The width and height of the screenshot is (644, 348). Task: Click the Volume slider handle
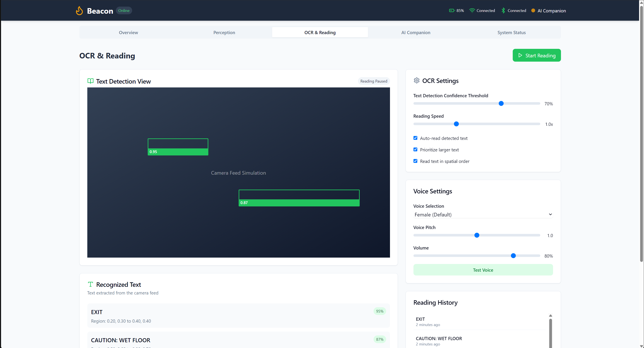click(x=513, y=256)
